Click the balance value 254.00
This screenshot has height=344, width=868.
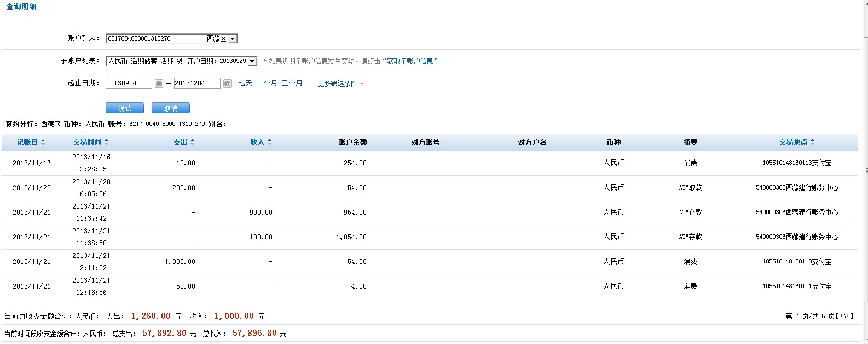[355, 163]
